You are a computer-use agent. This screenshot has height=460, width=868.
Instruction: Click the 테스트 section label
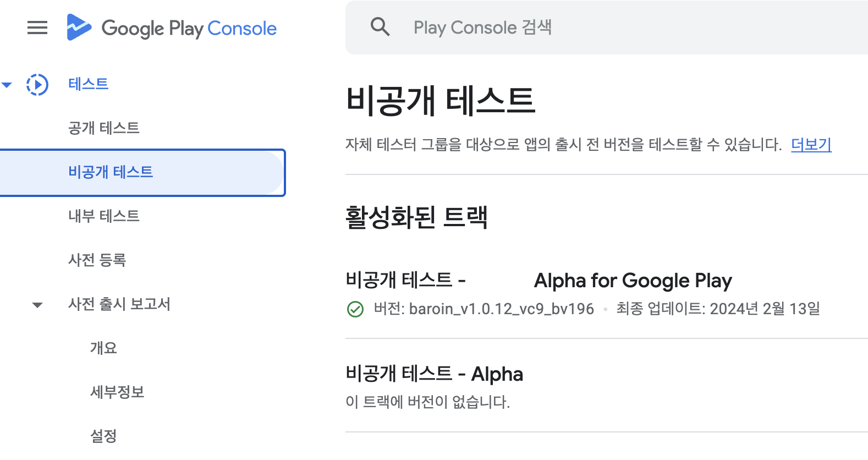tap(88, 84)
